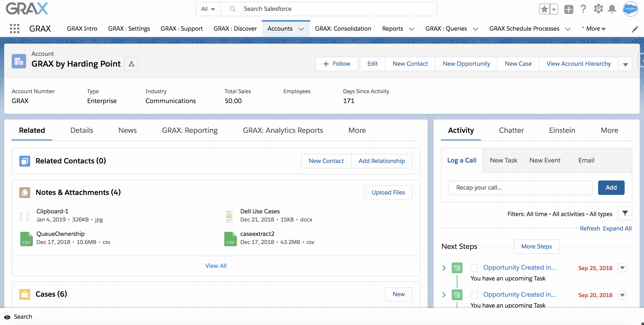Click Add Relationship button
The image size is (644, 325).
pos(381,161)
